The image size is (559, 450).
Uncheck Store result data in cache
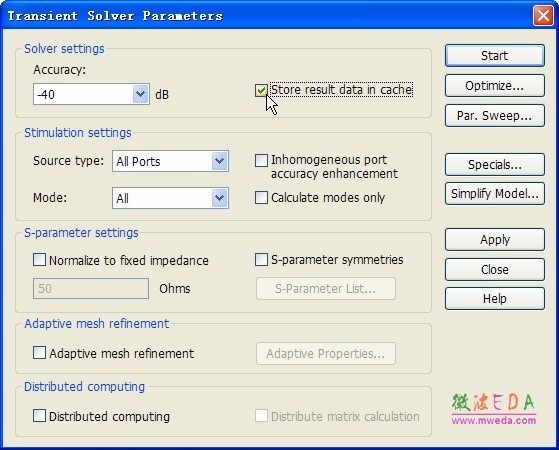(x=261, y=90)
